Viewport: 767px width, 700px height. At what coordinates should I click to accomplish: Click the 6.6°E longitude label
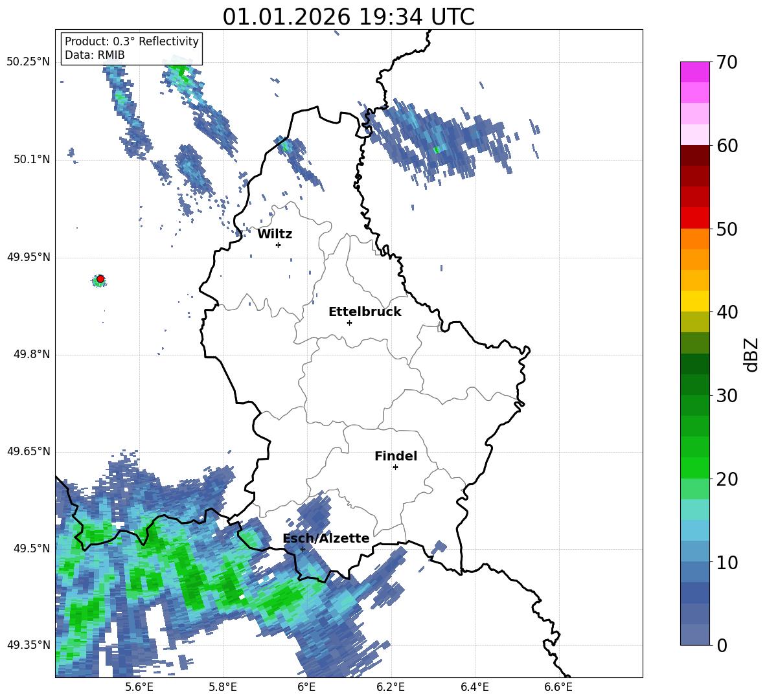pyautogui.click(x=558, y=687)
